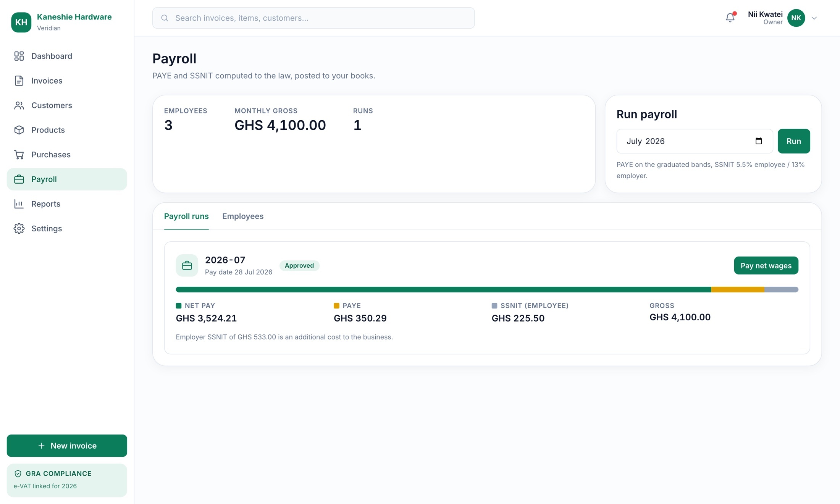Click the green net pay segment of bar
This screenshot has width=840, height=504.
pos(443,289)
